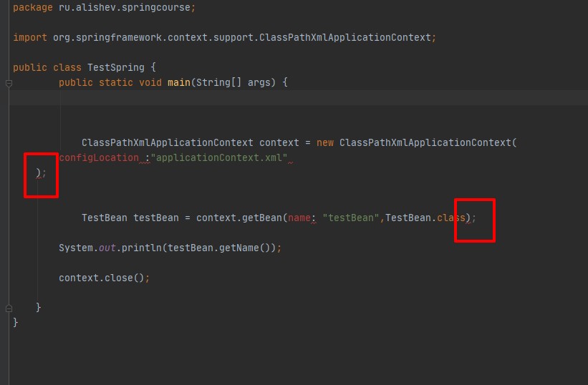Click the fold end marker beside main's closing brace

9,308
